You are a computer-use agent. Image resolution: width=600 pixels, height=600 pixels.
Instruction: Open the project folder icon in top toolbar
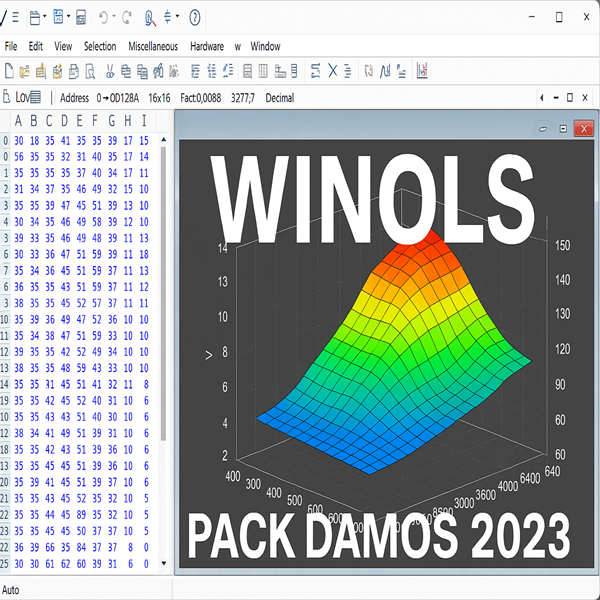tap(35, 18)
